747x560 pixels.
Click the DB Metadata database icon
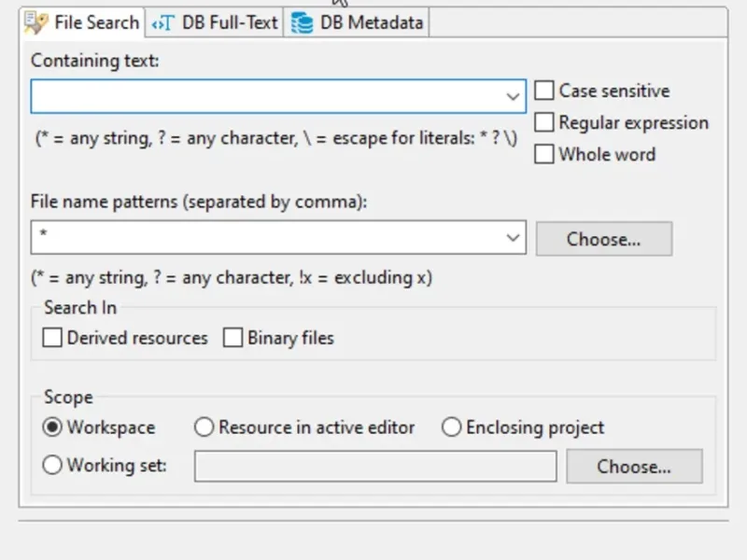(302, 22)
